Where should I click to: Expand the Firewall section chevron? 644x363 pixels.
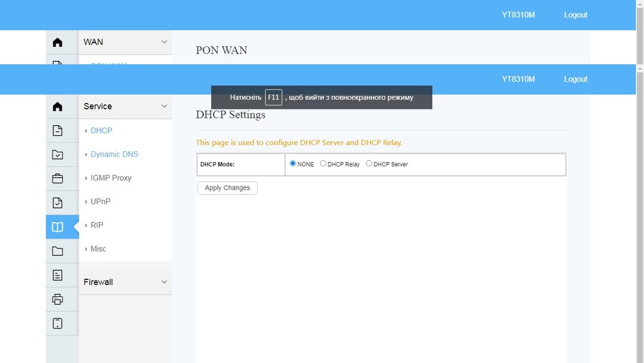point(164,282)
